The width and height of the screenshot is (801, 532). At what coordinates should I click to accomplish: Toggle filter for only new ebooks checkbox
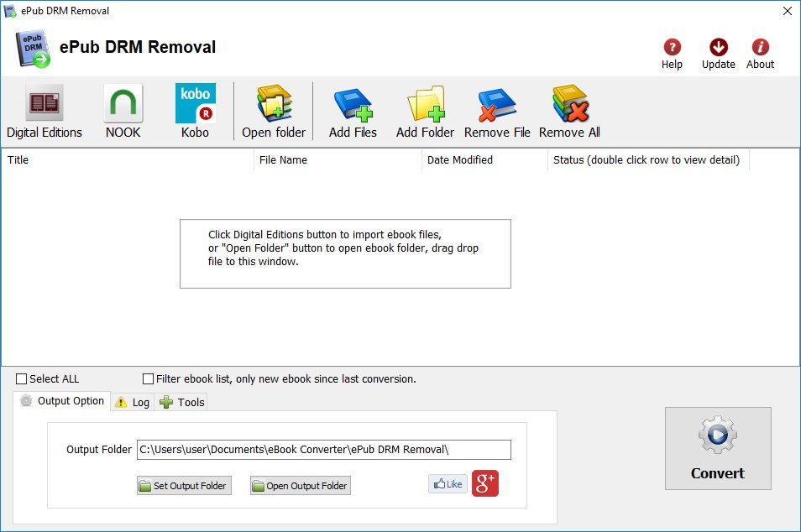(148, 378)
